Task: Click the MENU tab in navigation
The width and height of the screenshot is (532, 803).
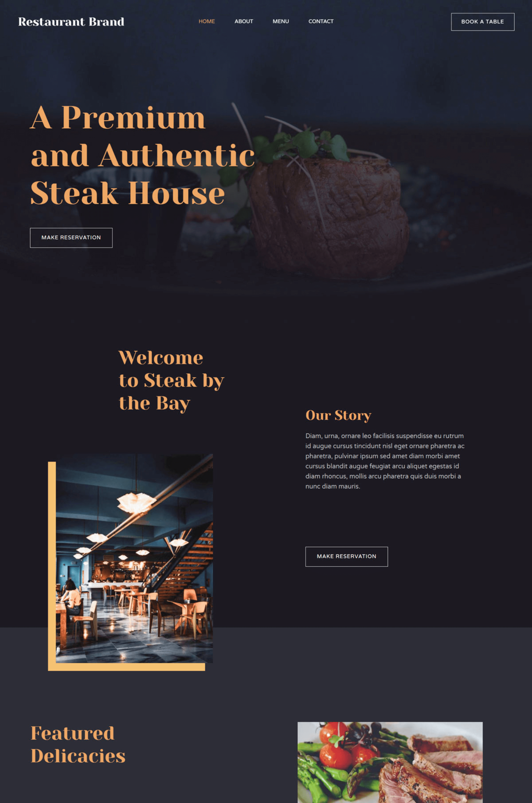Action: pos(280,21)
